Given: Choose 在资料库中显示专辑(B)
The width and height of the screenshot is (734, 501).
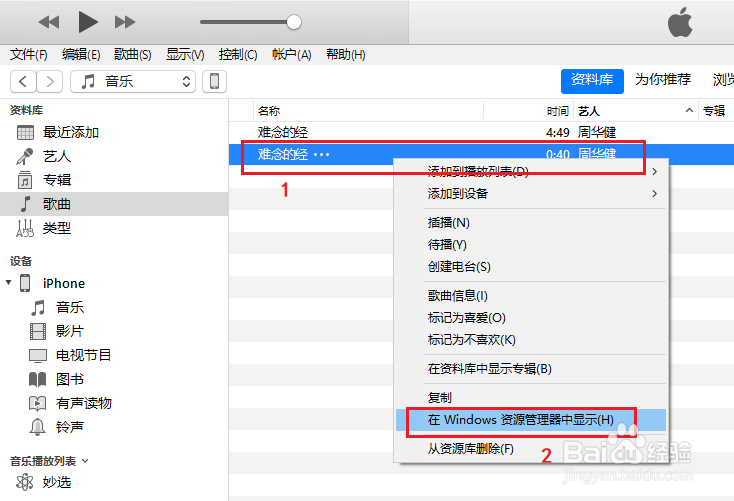Looking at the screenshot, I should [x=532, y=368].
